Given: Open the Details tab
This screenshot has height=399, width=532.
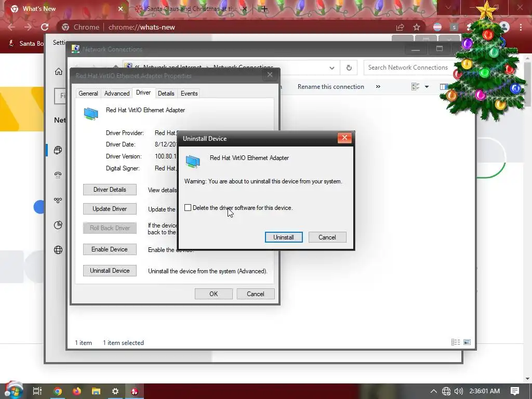Looking at the screenshot, I should (x=166, y=94).
